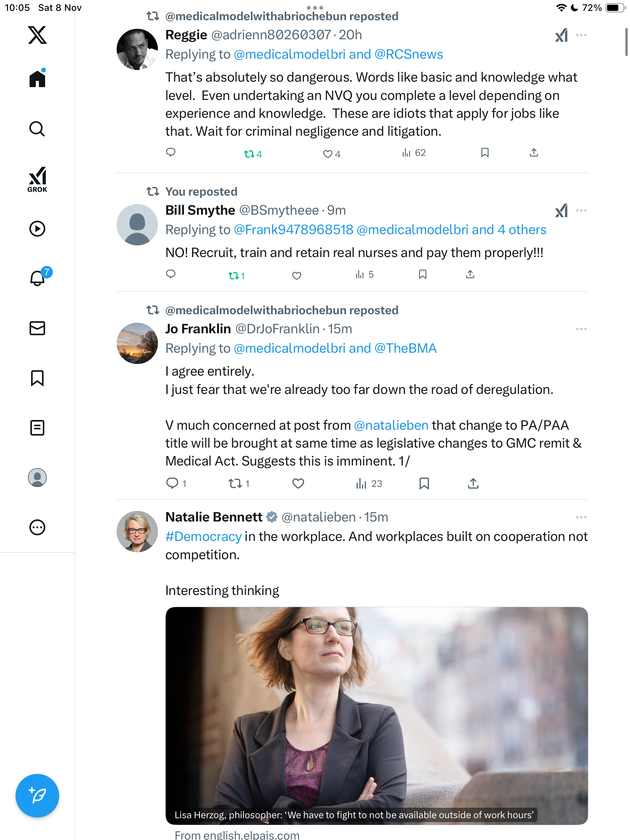Open more options on Reggie's post
Screen dimensions: 630x840
pyautogui.click(x=581, y=35)
